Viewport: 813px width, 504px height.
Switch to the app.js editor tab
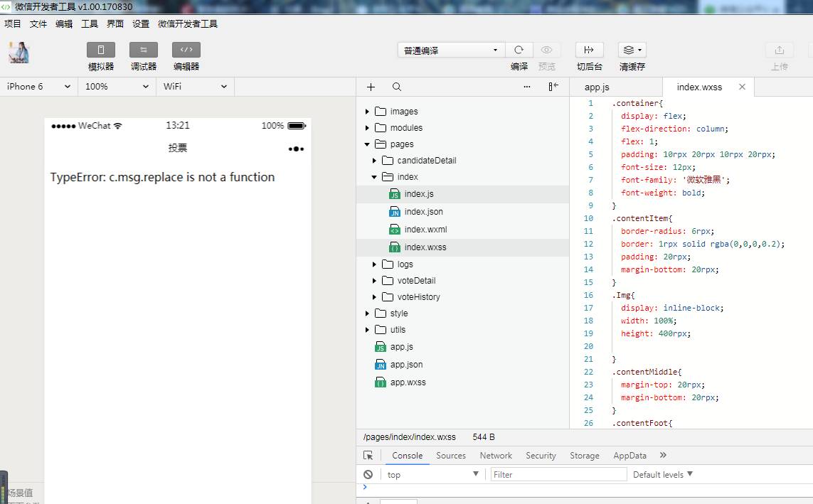pyautogui.click(x=597, y=87)
